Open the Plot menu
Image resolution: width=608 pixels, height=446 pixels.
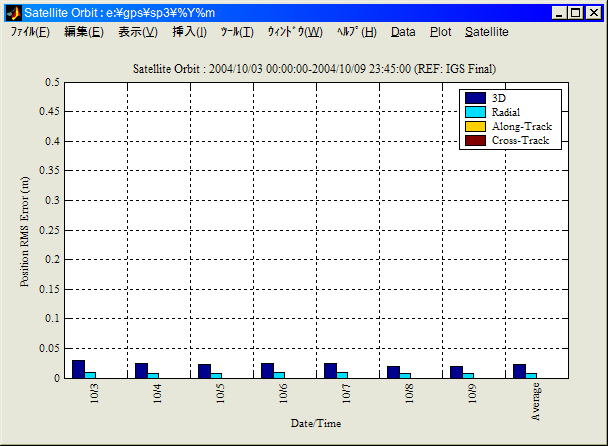point(440,32)
